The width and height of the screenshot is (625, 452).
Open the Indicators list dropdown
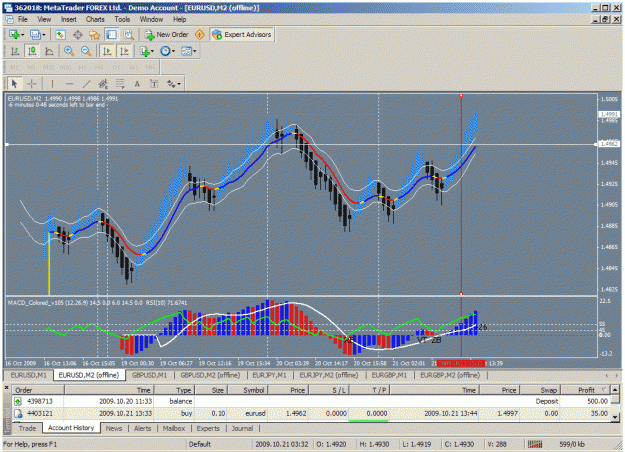point(147,51)
